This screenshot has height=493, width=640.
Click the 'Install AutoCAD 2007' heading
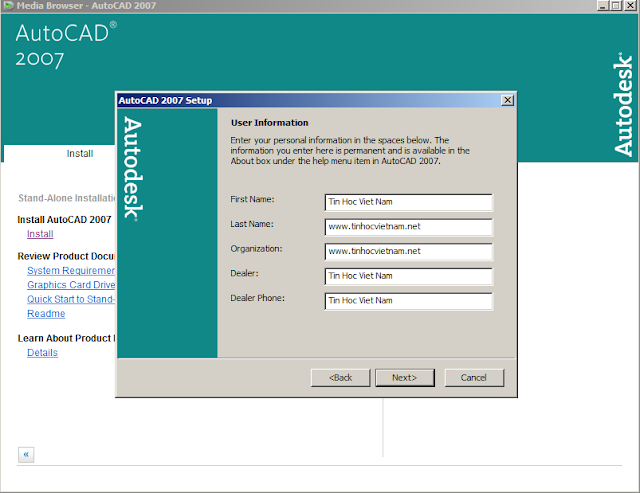pyautogui.click(x=64, y=220)
